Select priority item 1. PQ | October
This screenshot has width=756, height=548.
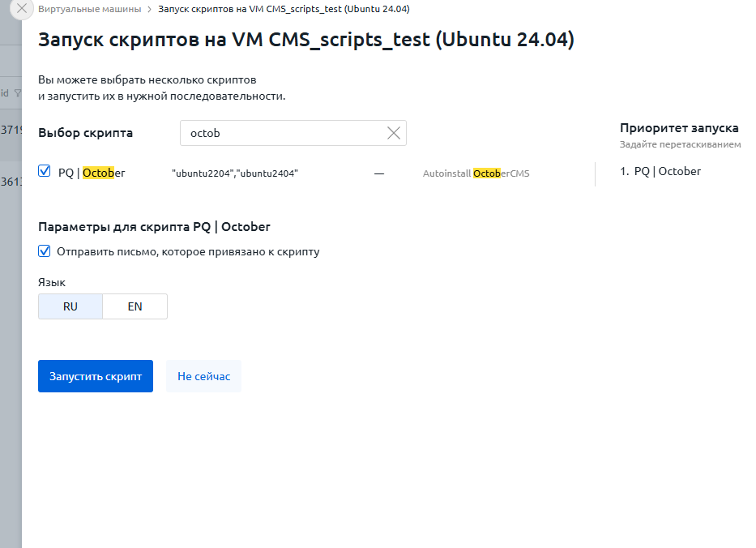pyautogui.click(x=660, y=171)
